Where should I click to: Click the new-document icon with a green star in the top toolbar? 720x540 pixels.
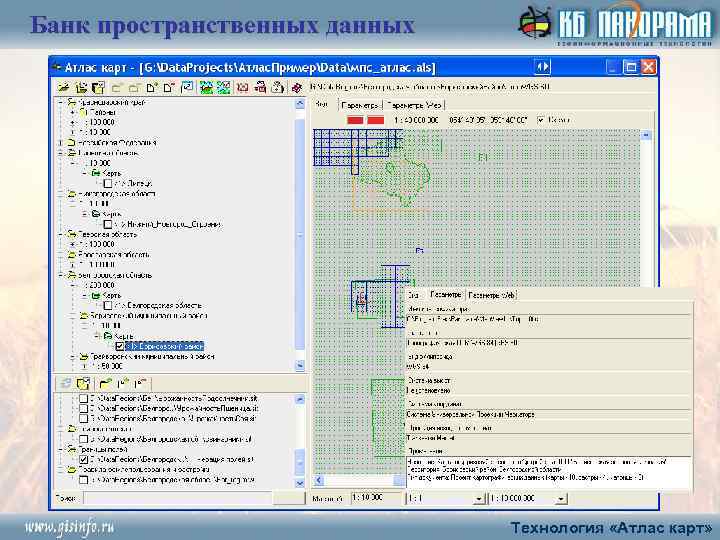tap(152, 87)
